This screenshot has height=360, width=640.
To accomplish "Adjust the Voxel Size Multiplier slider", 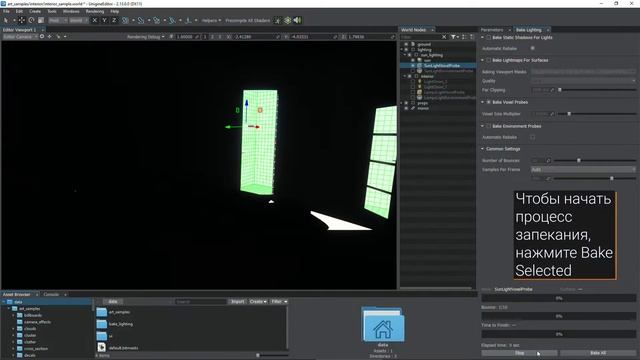I will pyautogui.click(x=569, y=114).
